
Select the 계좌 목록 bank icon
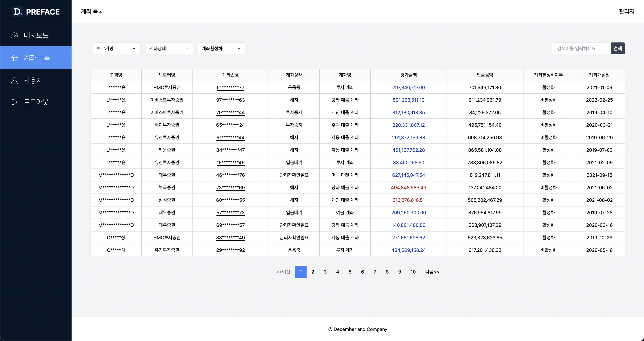click(14, 57)
